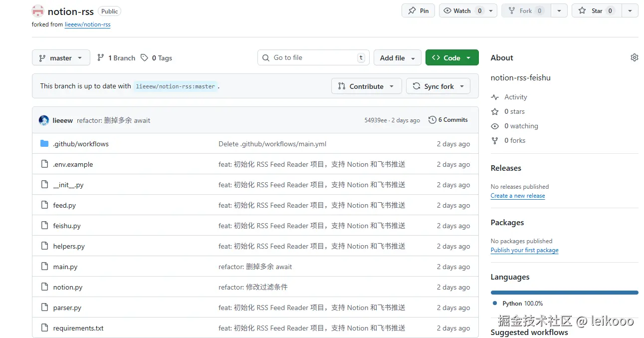Click the gear icon beside About
The width and height of the screenshot is (644, 338).
click(x=634, y=57)
